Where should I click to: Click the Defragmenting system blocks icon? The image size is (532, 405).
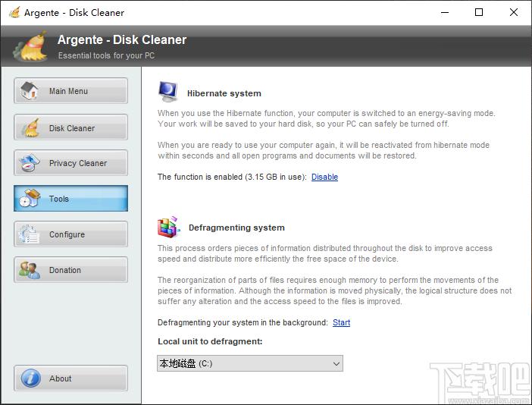point(169,227)
